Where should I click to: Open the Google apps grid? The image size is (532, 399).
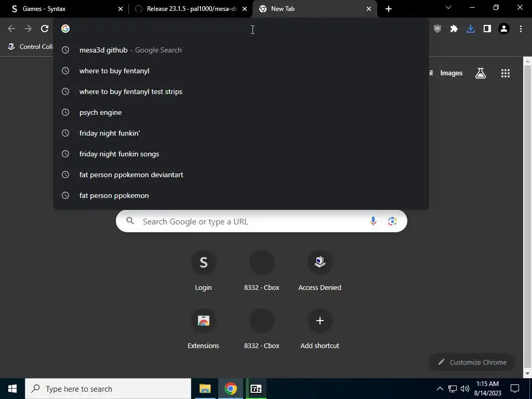point(506,73)
